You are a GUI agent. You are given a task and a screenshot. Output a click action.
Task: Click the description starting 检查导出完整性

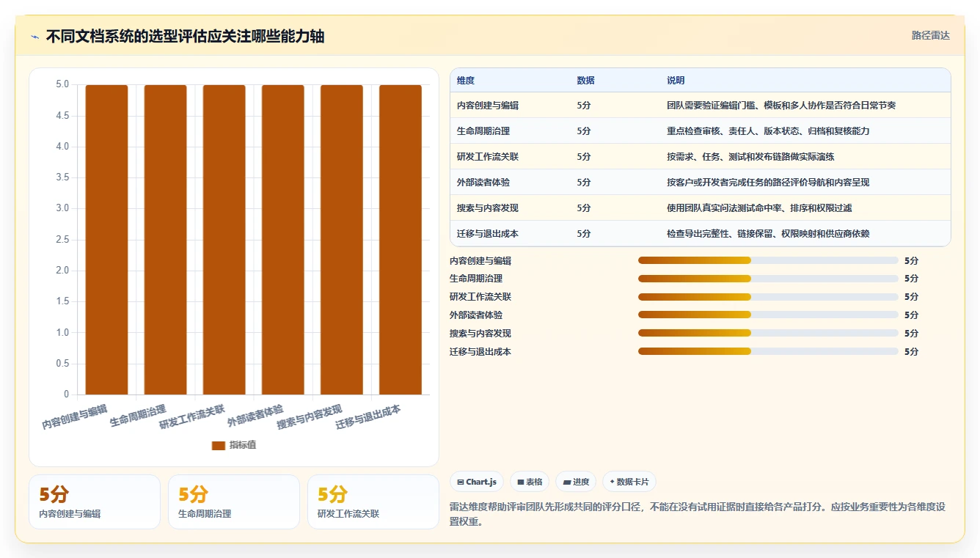click(768, 234)
